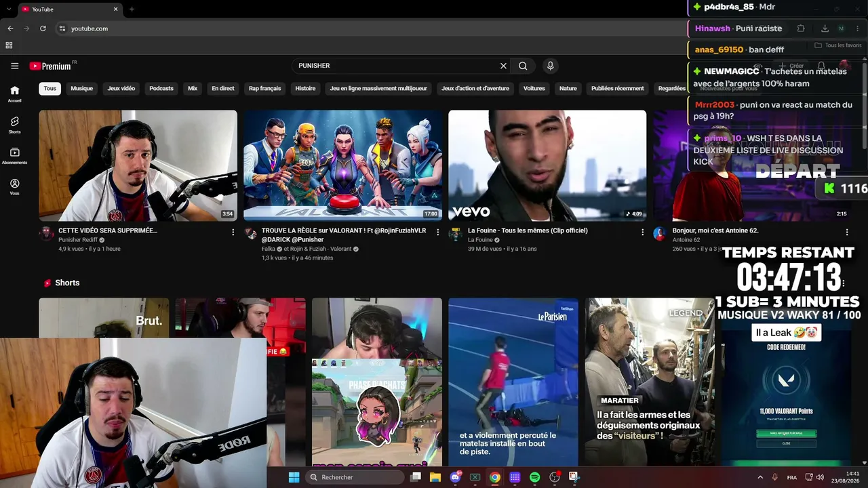The width and height of the screenshot is (868, 488).
Task: Open Abonnements in the YouTube sidebar
Action: click(x=14, y=156)
